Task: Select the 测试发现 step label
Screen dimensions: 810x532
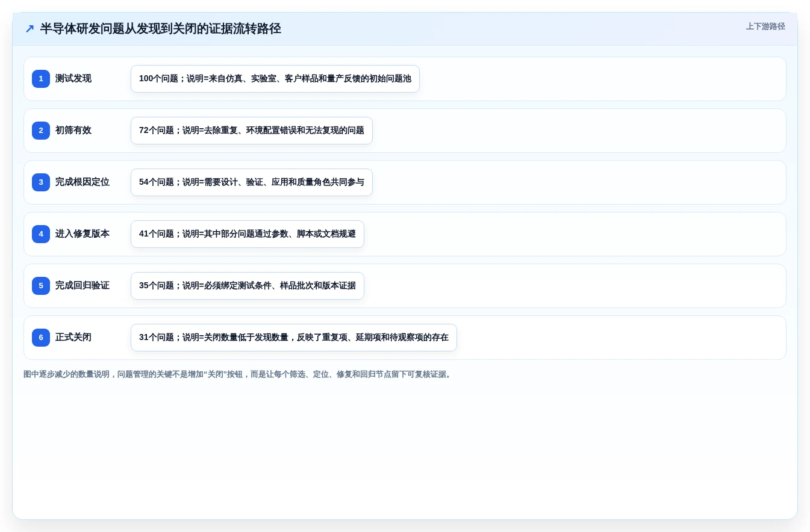Action: [73, 78]
